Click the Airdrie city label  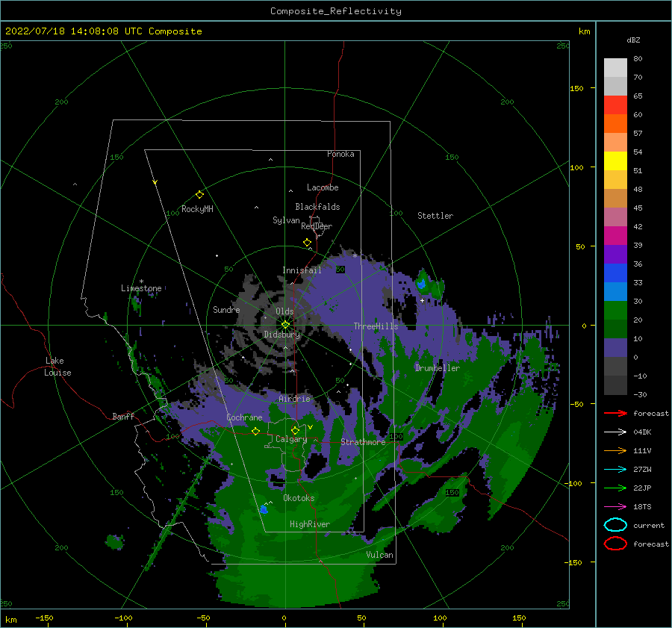[294, 399]
